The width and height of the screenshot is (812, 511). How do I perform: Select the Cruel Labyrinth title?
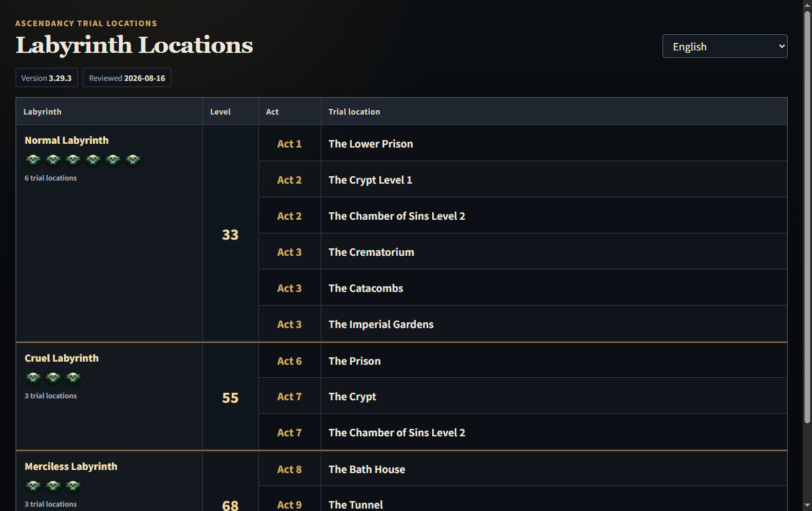[x=62, y=359]
